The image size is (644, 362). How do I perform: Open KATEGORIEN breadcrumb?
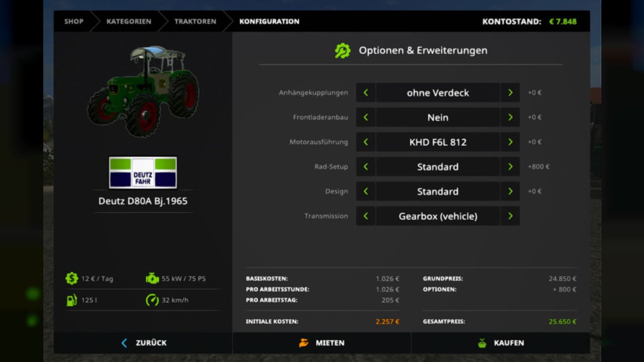[x=129, y=21]
